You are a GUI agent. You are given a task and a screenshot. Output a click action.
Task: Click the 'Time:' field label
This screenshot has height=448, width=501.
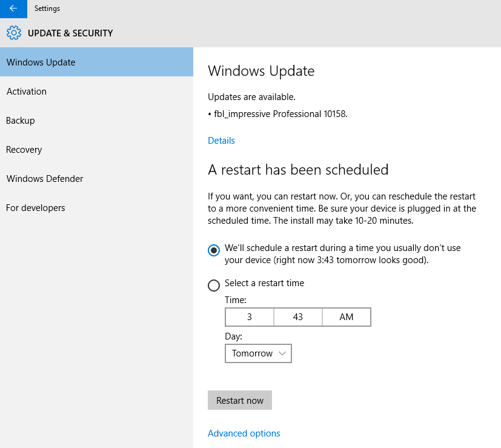(236, 300)
